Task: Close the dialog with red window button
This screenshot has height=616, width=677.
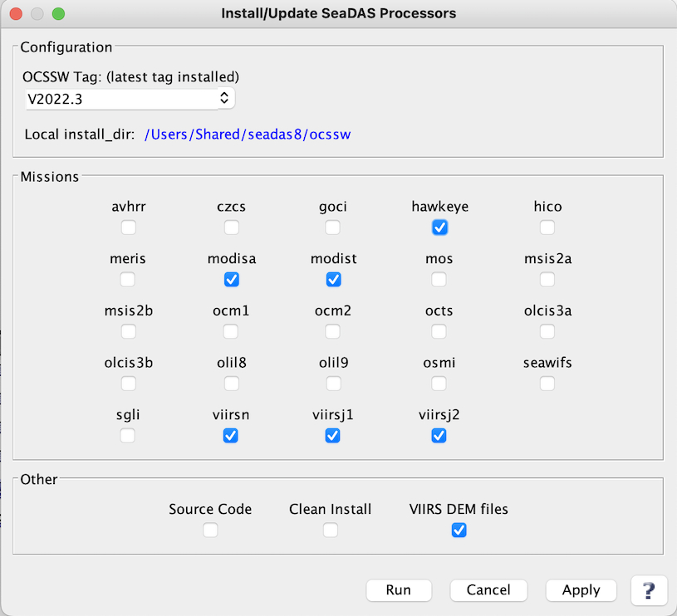Action: click(x=16, y=14)
